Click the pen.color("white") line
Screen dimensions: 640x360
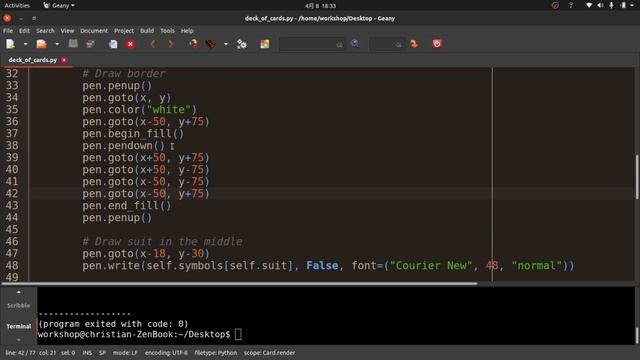pos(140,109)
